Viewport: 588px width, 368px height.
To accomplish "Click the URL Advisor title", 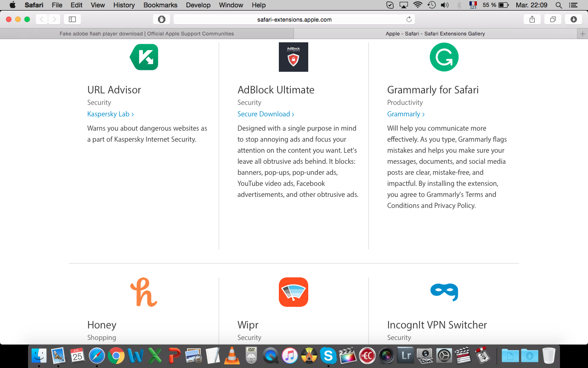I will tap(114, 90).
